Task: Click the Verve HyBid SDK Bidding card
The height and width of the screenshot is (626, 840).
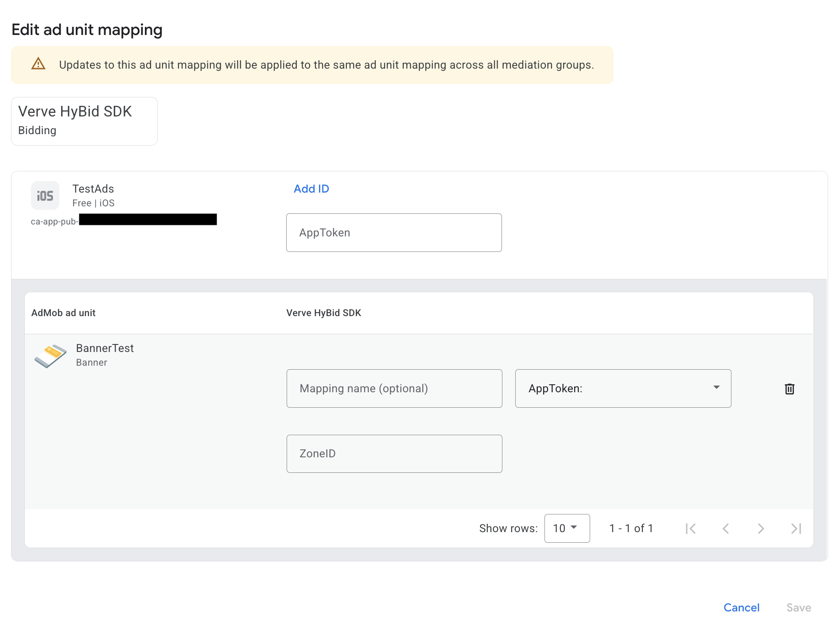Action: (x=84, y=121)
